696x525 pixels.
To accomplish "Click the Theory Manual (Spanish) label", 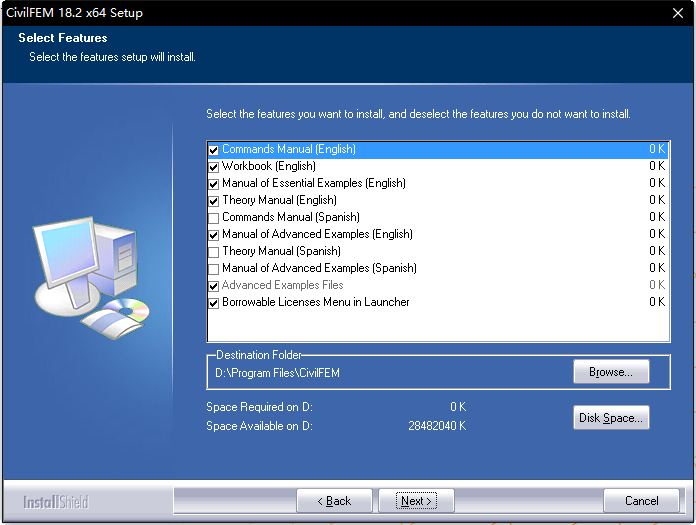I will point(281,251).
